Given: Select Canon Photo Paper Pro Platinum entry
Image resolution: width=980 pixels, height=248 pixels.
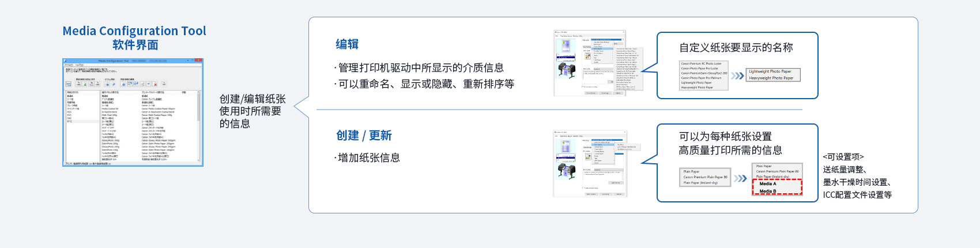Looking at the screenshot, I should [701, 78].
